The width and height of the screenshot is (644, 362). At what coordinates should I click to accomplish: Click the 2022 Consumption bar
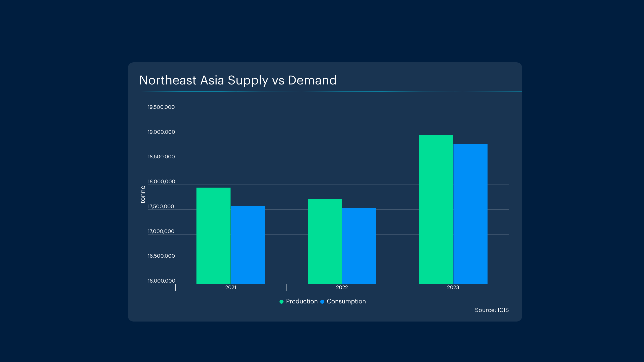point(359,246)
